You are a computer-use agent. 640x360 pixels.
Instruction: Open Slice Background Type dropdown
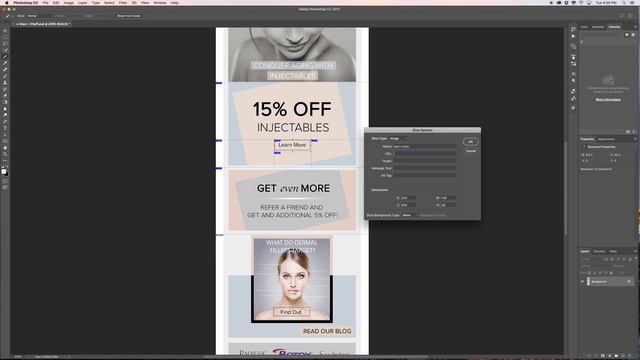click(x=409, y=215)
